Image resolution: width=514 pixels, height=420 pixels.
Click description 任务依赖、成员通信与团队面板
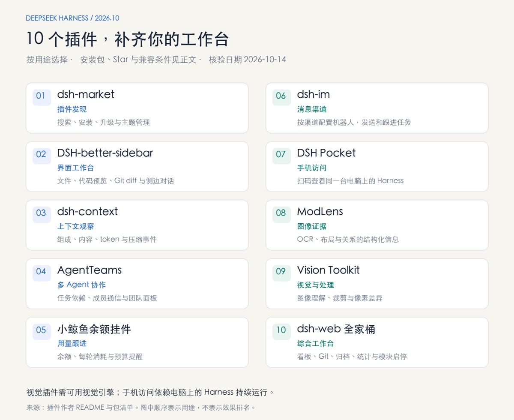coord(107,298)
